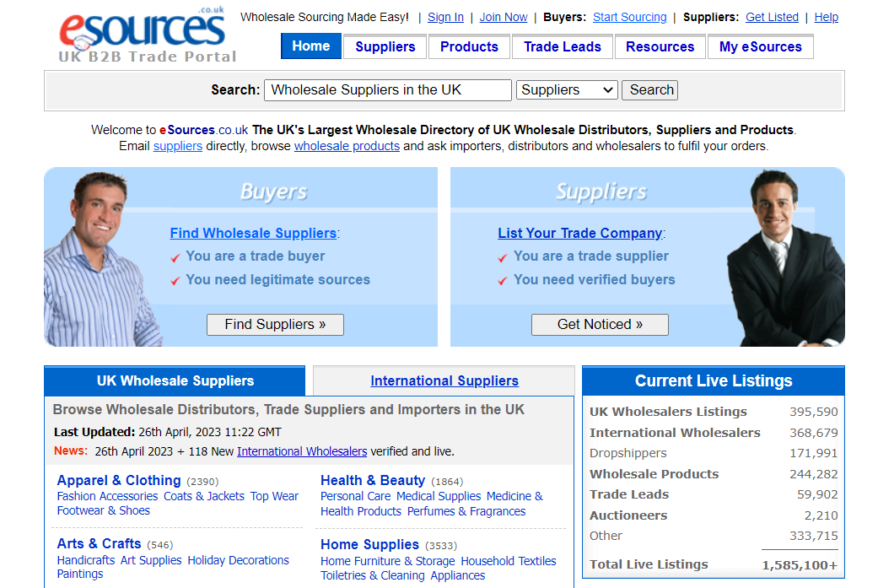
Task: Open My eSources
Action: (760, 46)
